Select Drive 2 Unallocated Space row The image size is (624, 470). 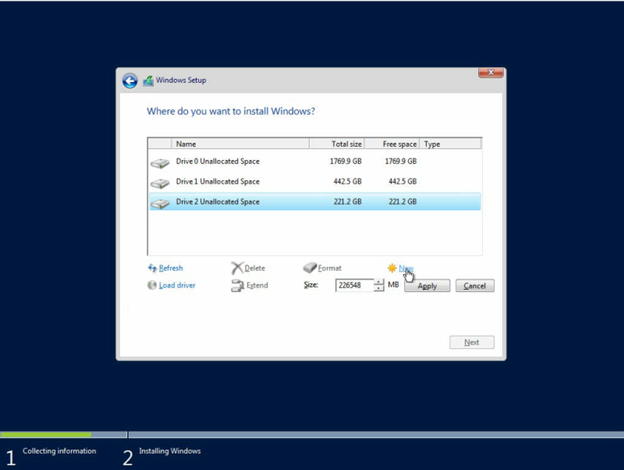tap(314, 202)
